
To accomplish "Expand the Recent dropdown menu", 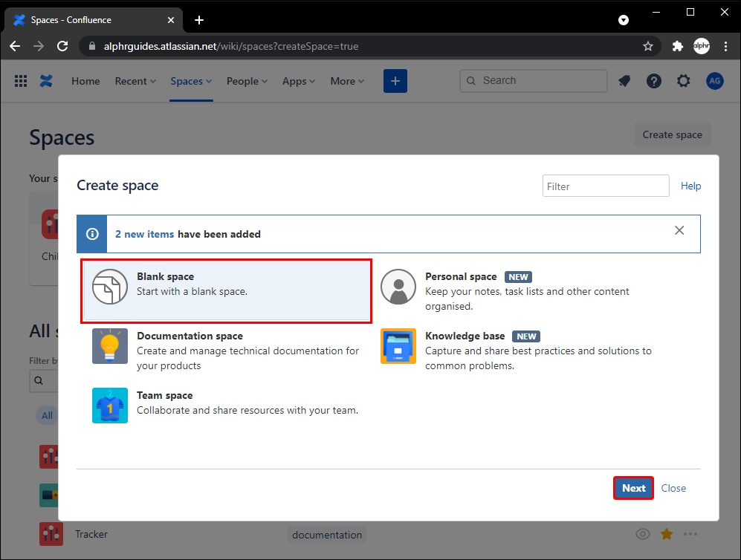I will coord(135,81).
